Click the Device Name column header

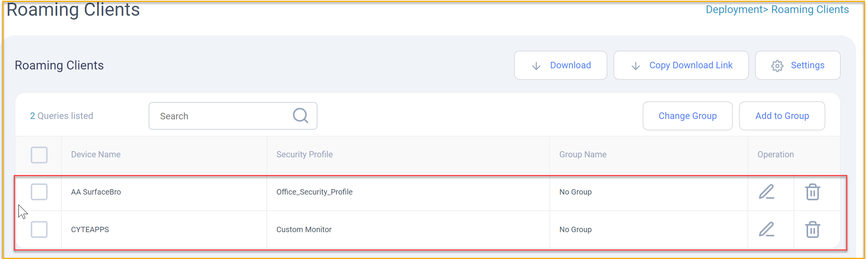(x=96, y=154)
